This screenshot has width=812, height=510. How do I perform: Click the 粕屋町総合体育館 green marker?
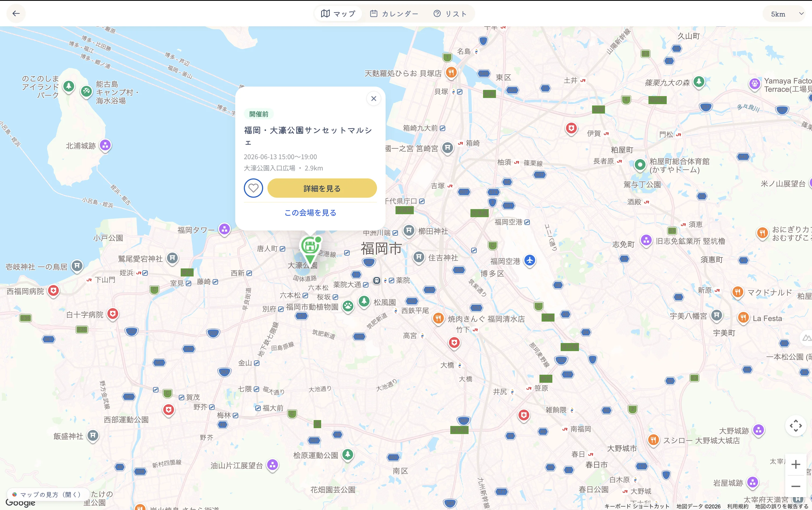pyautogui.click(x=640, y=165)
